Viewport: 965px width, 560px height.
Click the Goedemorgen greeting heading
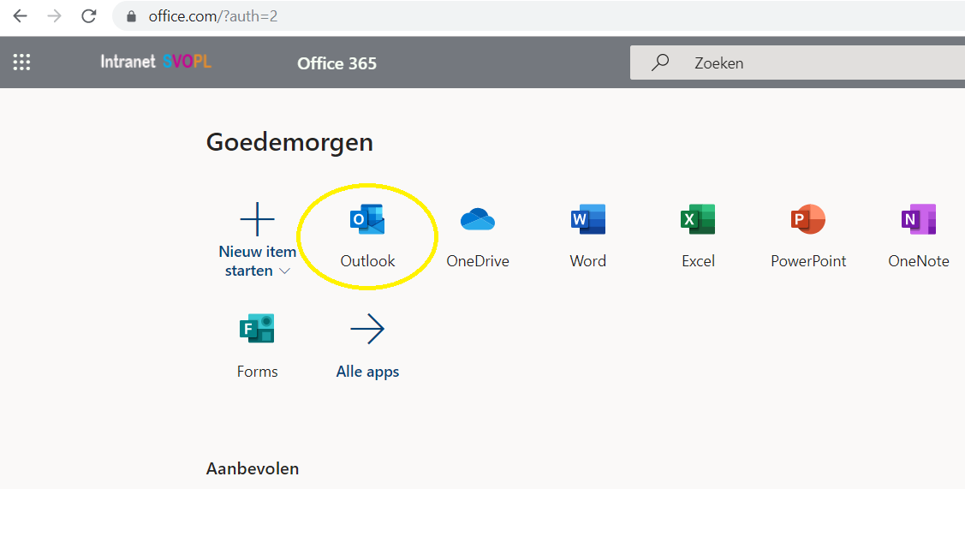[x=289, y=142]
